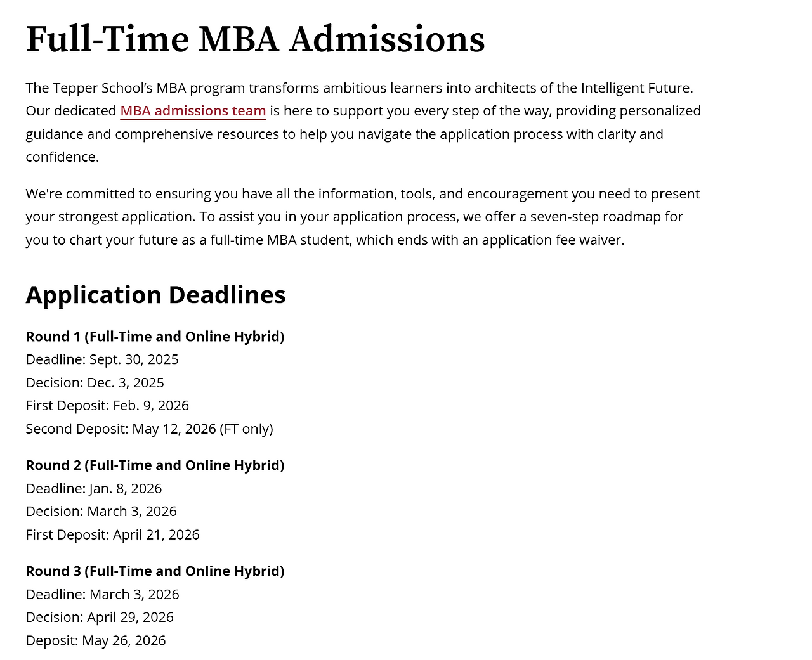Image resolution: width=812 pixels, height=660 pixels.
Task: Click the Second Deposit May 12, 2026 line
Action: tap(149, 429)
